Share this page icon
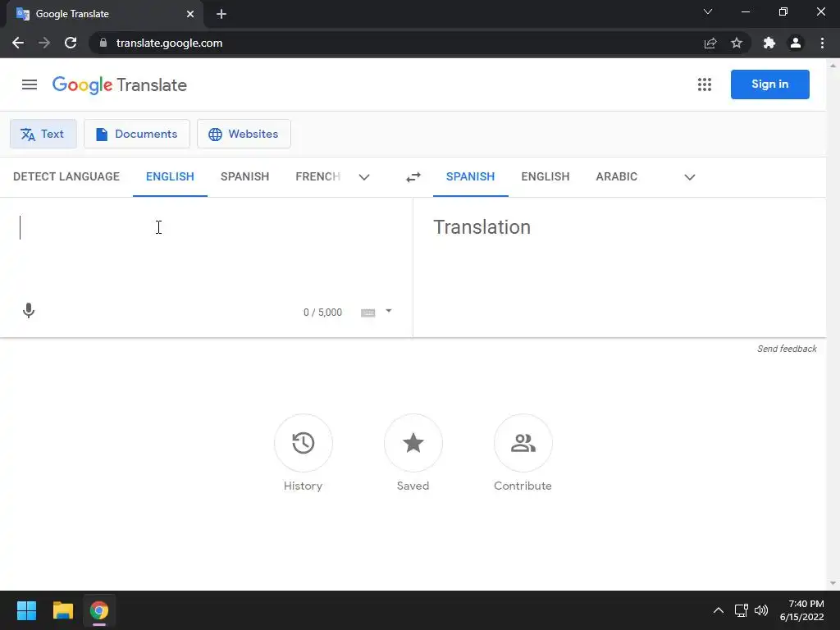 (710, 43)
